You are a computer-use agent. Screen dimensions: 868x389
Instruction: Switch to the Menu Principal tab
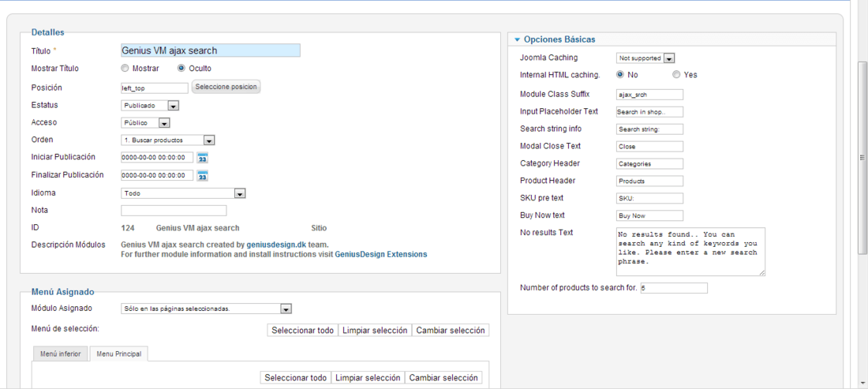[x=118, y=353]
